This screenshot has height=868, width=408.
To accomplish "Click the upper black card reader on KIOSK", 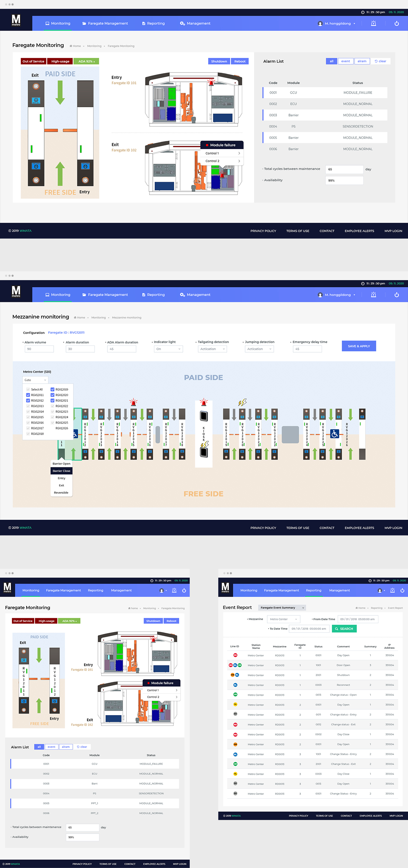I will (204, 416).
